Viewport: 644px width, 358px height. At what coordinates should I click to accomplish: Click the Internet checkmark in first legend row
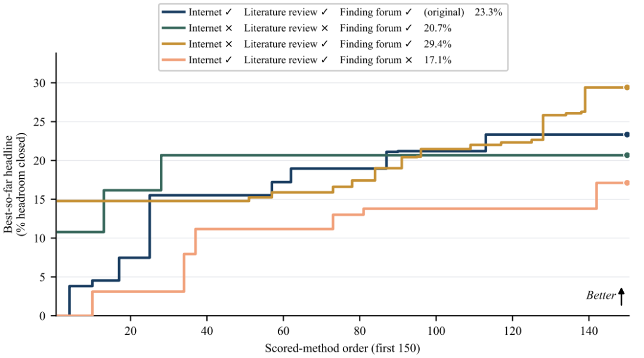click(x=228, y=13)
